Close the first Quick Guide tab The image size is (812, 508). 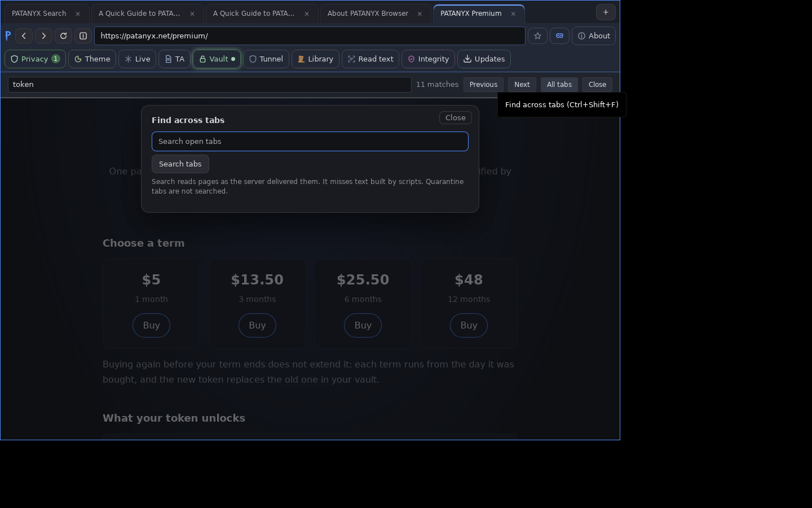192,14
